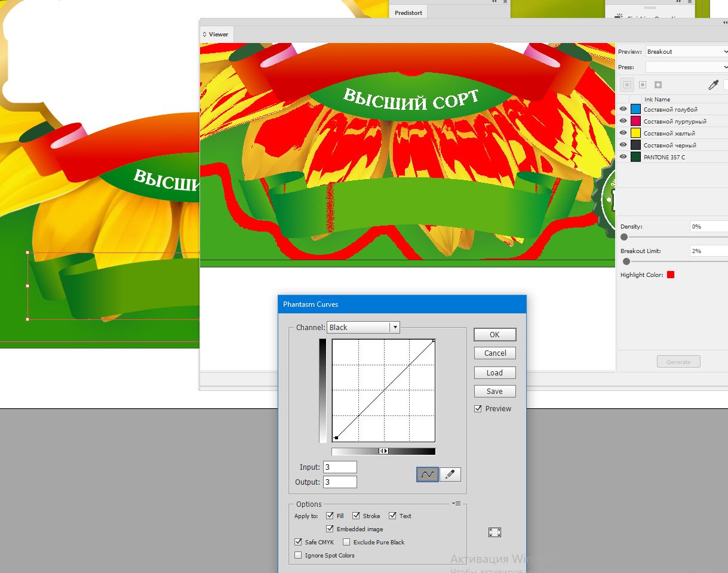This screenshot has height=573, width=728.
Task: Pick the eyedropper tool in Viewer panel
Action: (713, 85)
